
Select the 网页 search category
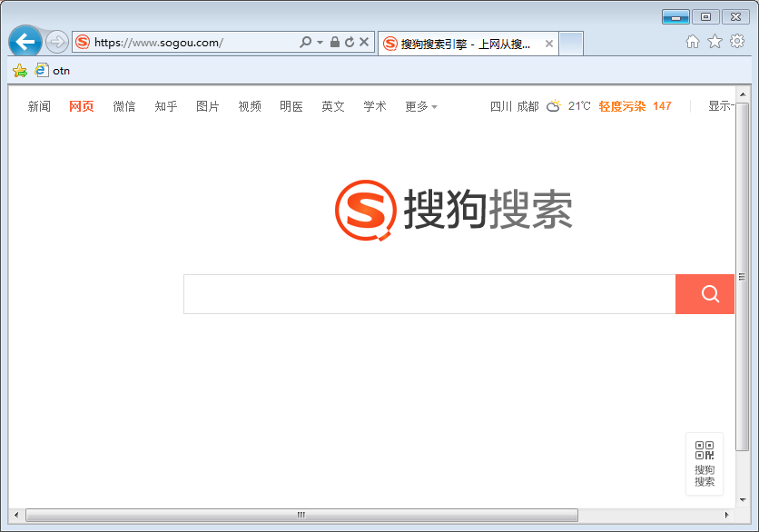tap(82, 106)
